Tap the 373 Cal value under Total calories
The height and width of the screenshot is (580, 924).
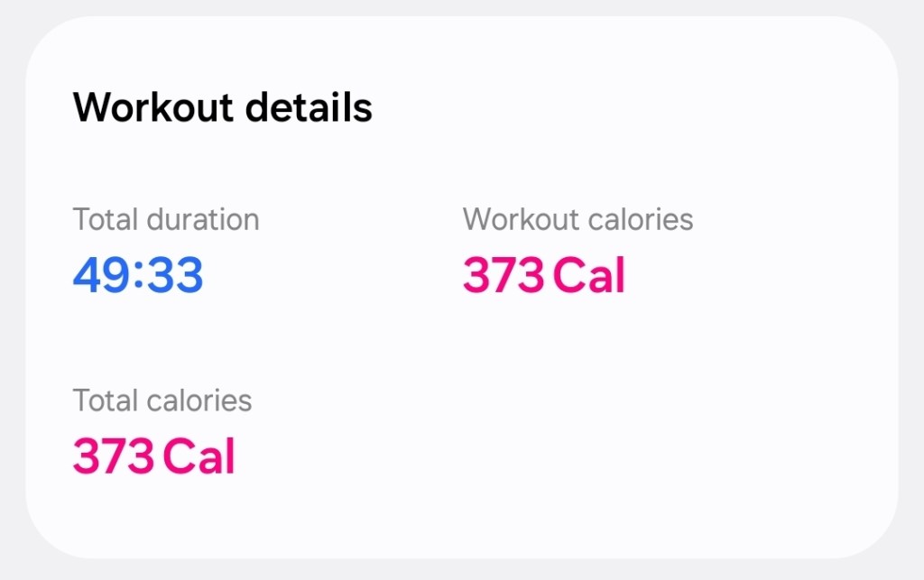click(x=153, y=456)
